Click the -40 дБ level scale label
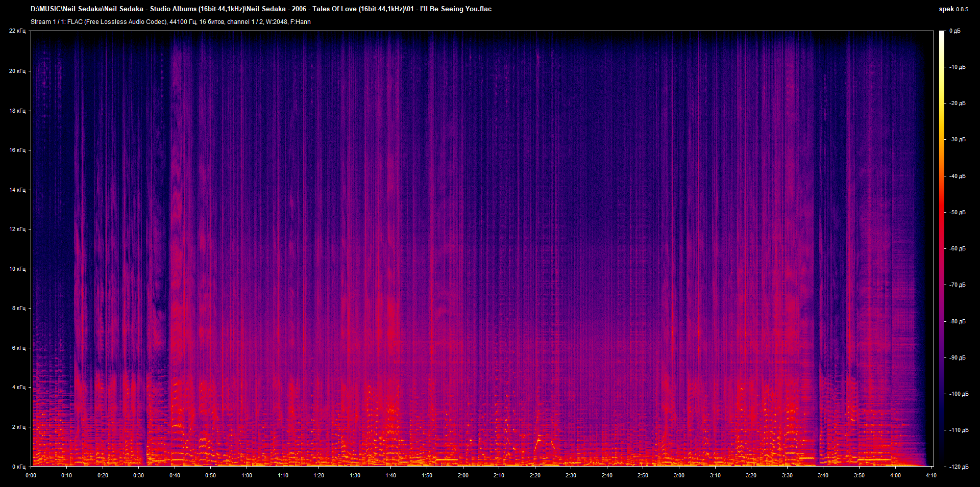Image resolution: width=980 pixels, height=487 pixels. (x=958, y=176)
